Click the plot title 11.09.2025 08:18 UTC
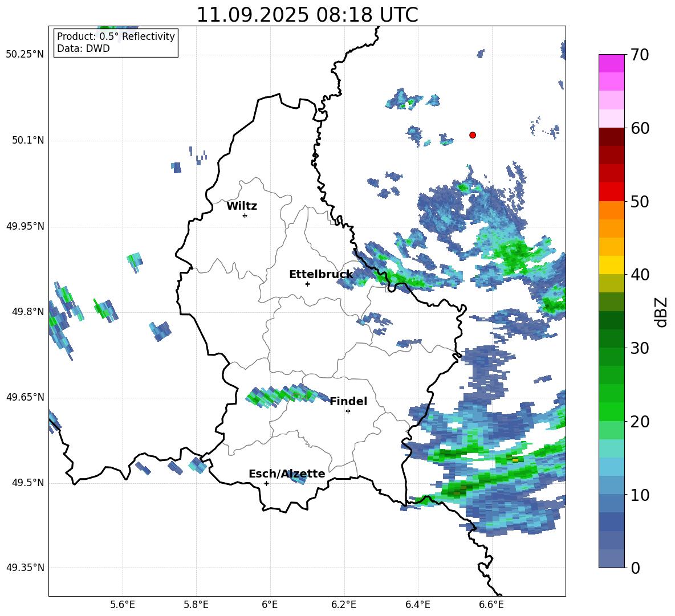Image resolution: width=675 pixels, height=616 pixels. click(x=307, y=15)
